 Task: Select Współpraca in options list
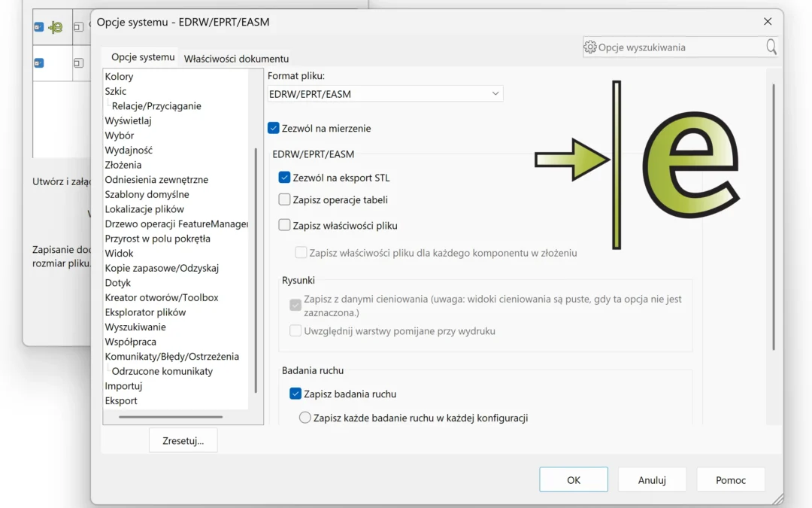point(131,342)
